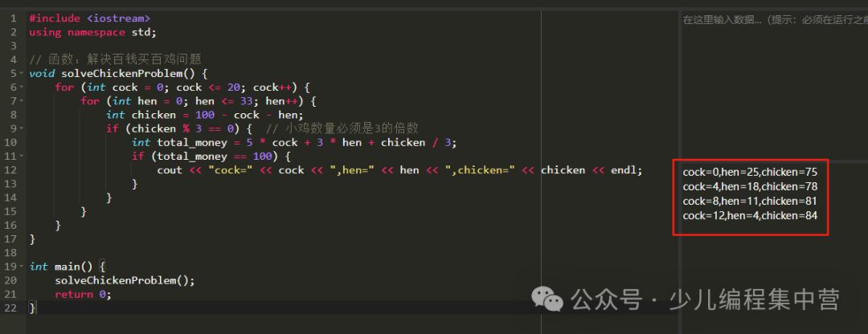
Task: Collapse the main function at line 19
Action: [x=22, y=267]
